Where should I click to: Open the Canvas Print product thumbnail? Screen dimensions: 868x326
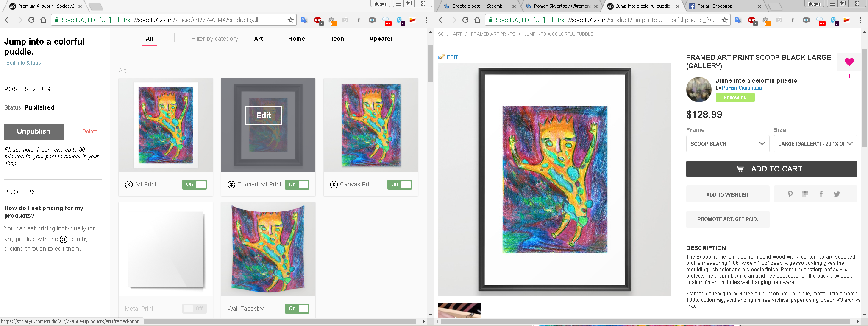coord(371,125)
